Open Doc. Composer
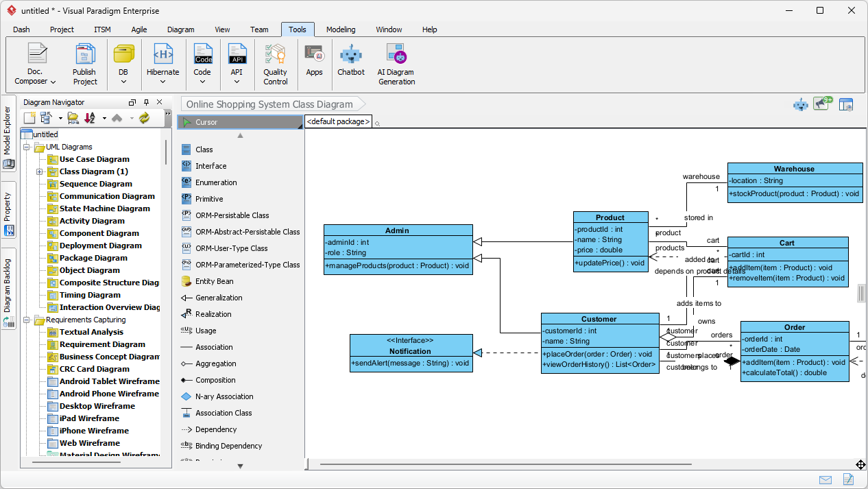 34,62
